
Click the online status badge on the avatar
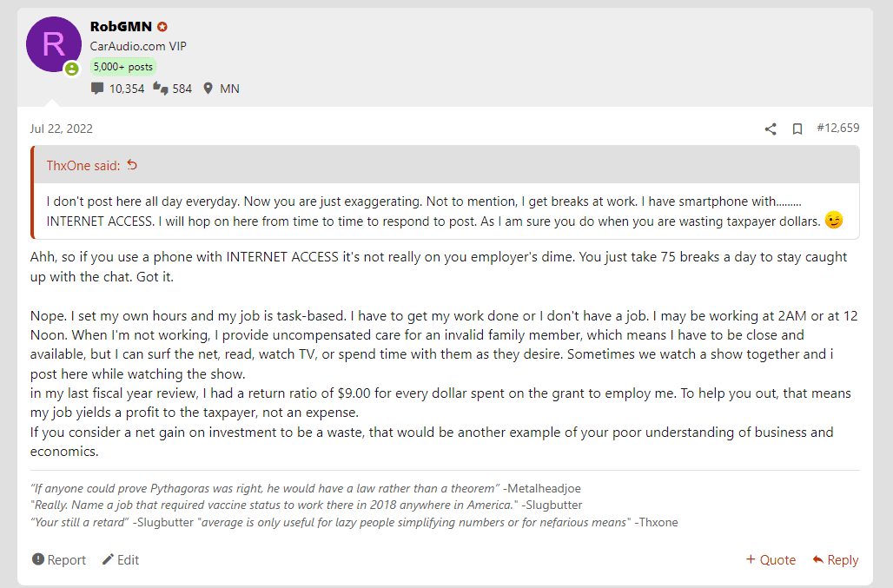(72, 69)
